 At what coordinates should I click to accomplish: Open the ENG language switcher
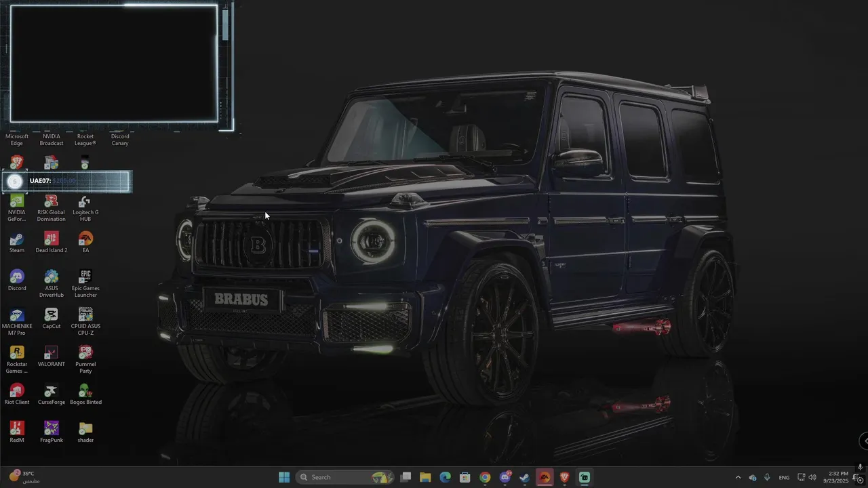(x=784, y=477)
